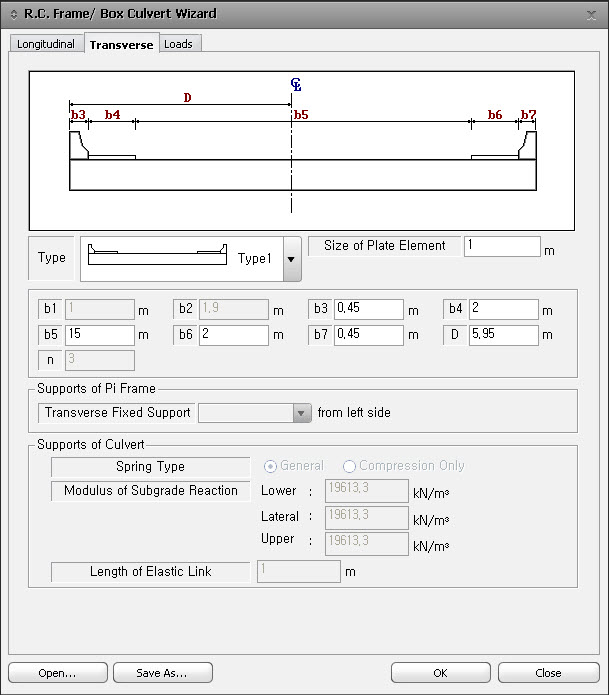Open the Transverse Fixed Support dropdown
Image resolution: width=609 pixels, height=695 pixels.
coord(301,412)
